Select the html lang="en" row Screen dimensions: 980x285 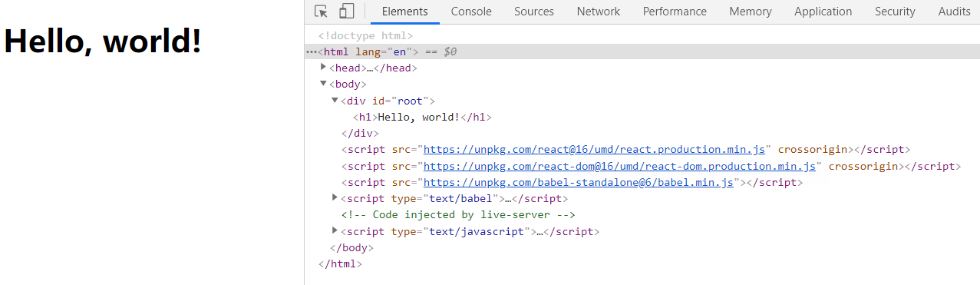click(x=642, y=51)
